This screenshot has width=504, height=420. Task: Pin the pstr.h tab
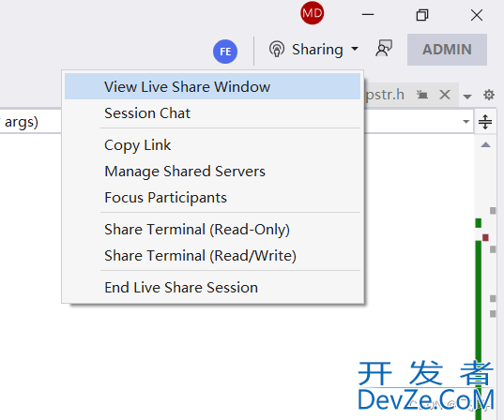click(422, 95)
